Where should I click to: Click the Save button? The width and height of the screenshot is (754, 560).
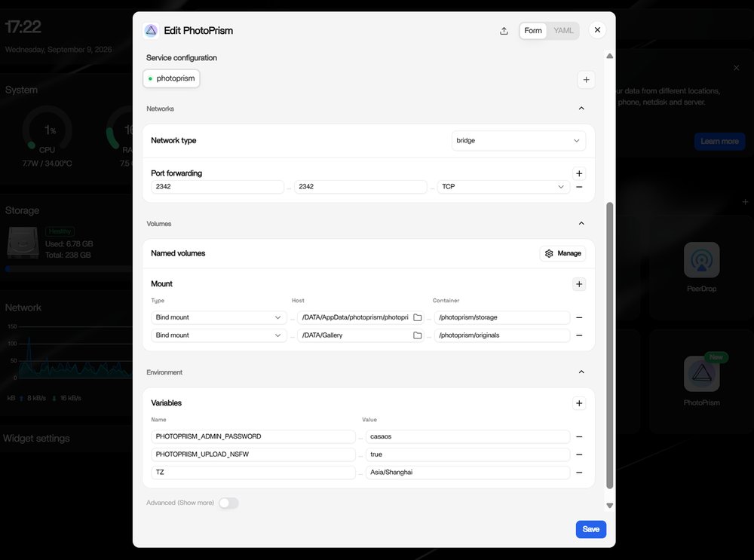coord(591,529)
